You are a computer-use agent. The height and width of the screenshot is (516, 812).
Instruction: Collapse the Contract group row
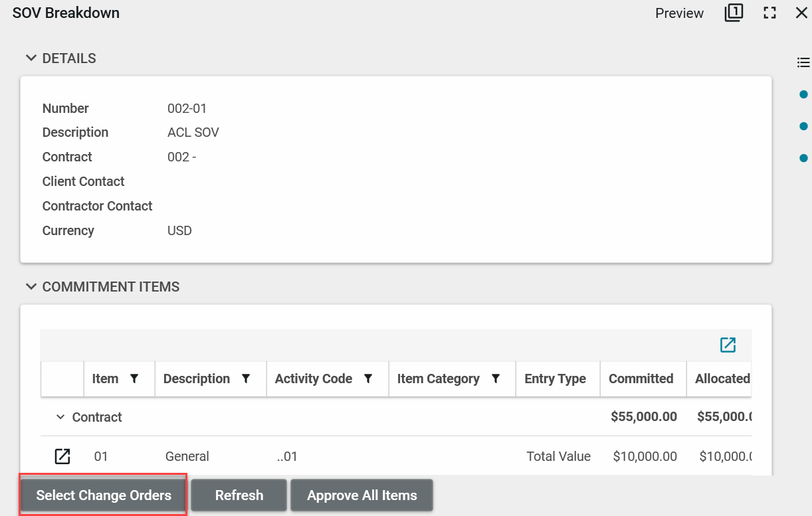[x=60, y=417]
